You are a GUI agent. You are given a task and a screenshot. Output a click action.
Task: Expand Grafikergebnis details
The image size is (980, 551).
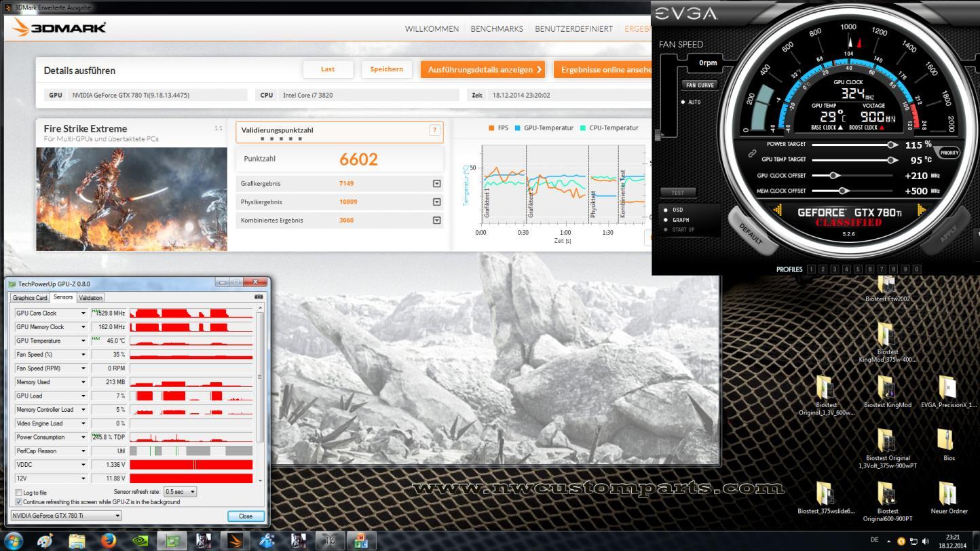click(x=436, y=183)
